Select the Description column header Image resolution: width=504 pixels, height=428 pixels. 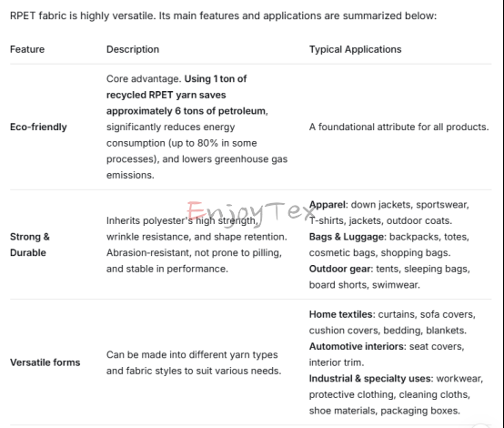(x=133, y=49)
